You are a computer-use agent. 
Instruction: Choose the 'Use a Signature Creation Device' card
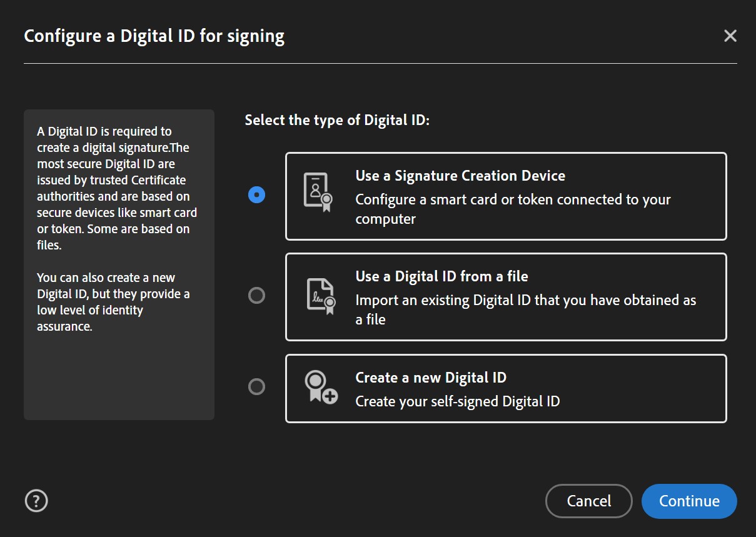point(506,196)
